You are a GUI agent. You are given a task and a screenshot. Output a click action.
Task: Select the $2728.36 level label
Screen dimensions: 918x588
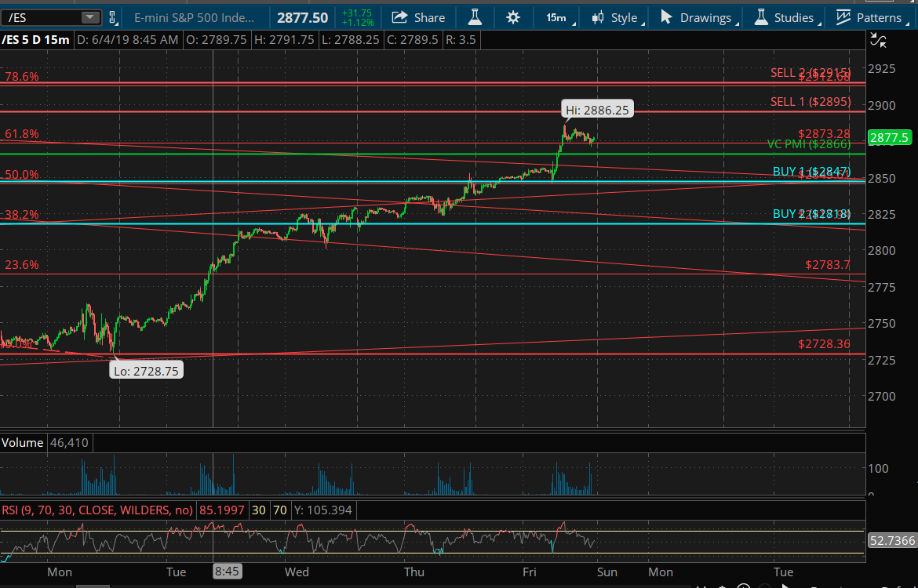[824, 344]
